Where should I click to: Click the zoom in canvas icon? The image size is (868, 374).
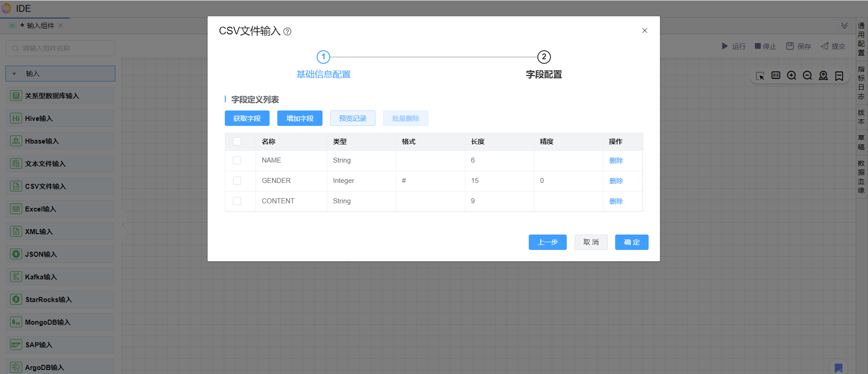791,76
